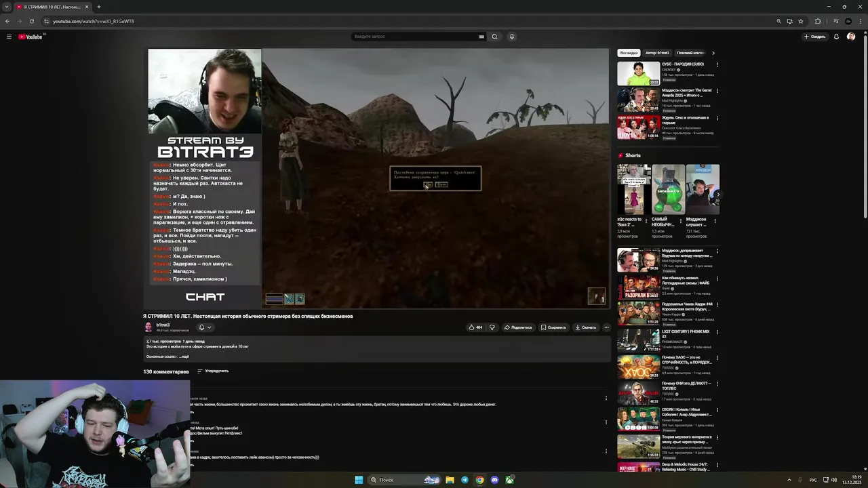Open the Упорядочить comments sort dropdown
This screenshot has width=868, height=488.
pyautogui.click(x=213, y=371)
